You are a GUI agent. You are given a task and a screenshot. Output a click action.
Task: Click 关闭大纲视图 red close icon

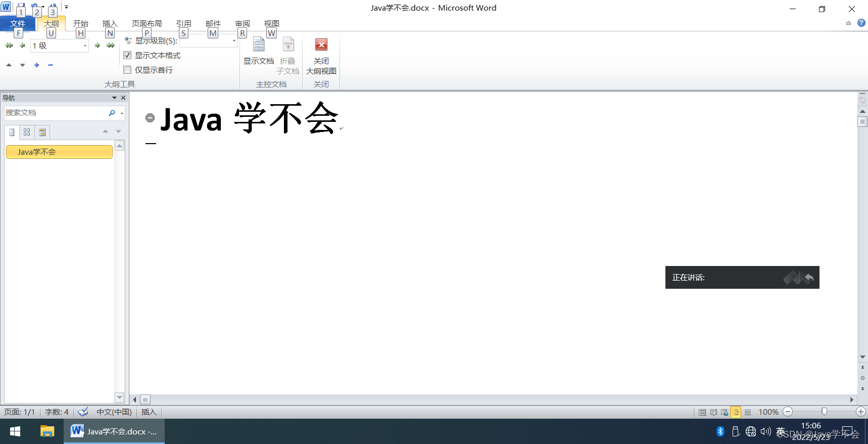pyautogui.click(x=321, y=45)
